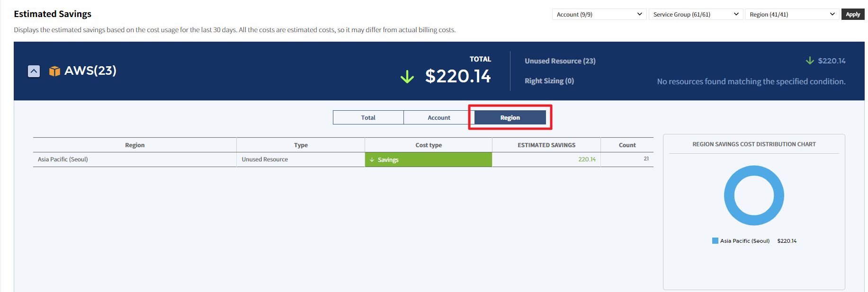The image size is (868, 292).
Task: Collapse the AWS section with chevron button
Action: point(34,71)
